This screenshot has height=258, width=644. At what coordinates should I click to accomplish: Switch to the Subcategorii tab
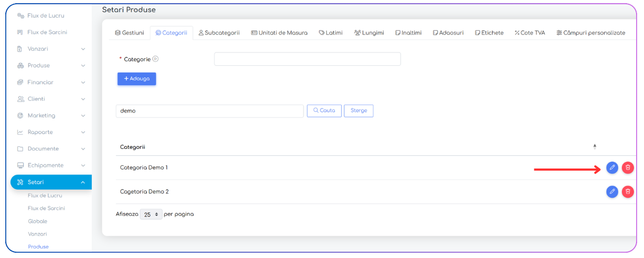(219, 33)
